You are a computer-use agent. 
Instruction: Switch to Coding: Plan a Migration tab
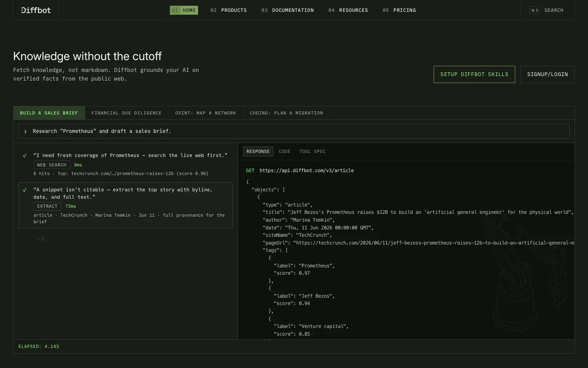(x=286, y=113)
